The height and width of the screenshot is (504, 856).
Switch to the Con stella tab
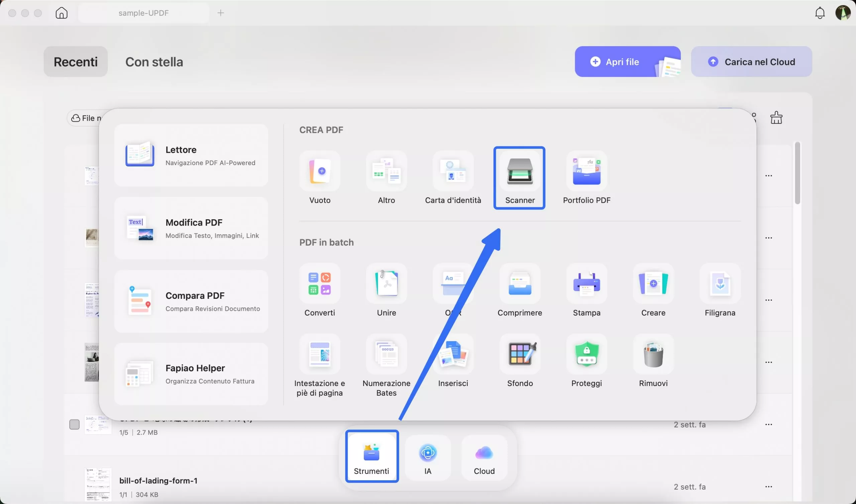154,62
